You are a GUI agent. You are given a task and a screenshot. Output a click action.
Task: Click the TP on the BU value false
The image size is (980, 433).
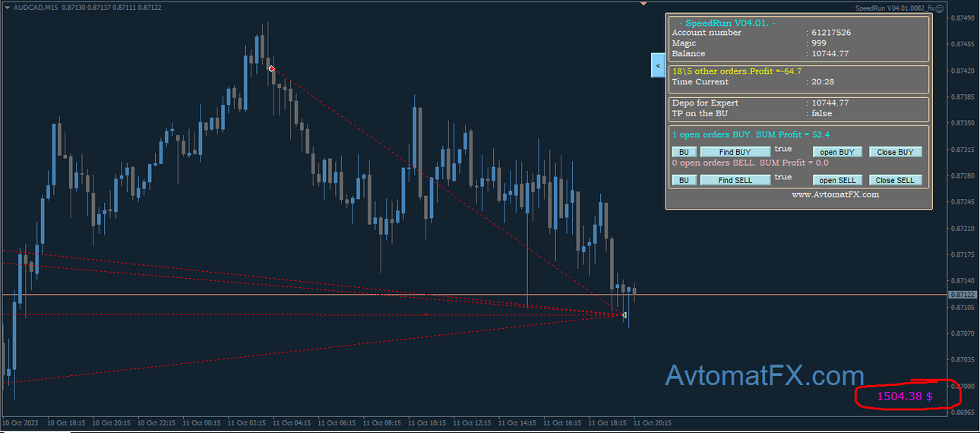click(x=821, y=114)
